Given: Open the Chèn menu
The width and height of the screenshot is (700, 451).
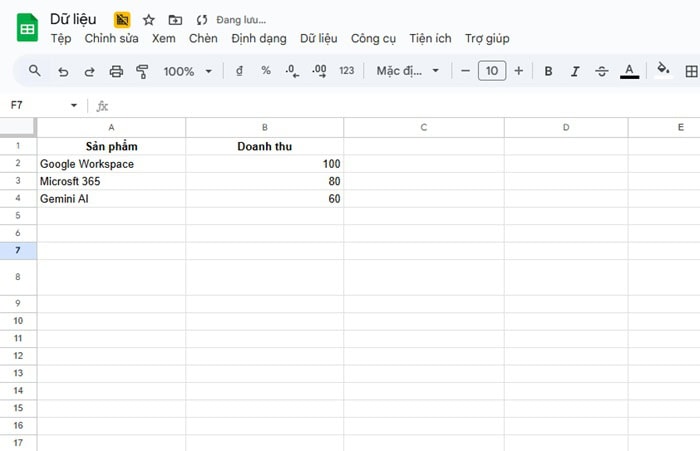Looking at the screenshot, I should coord(203,39).
